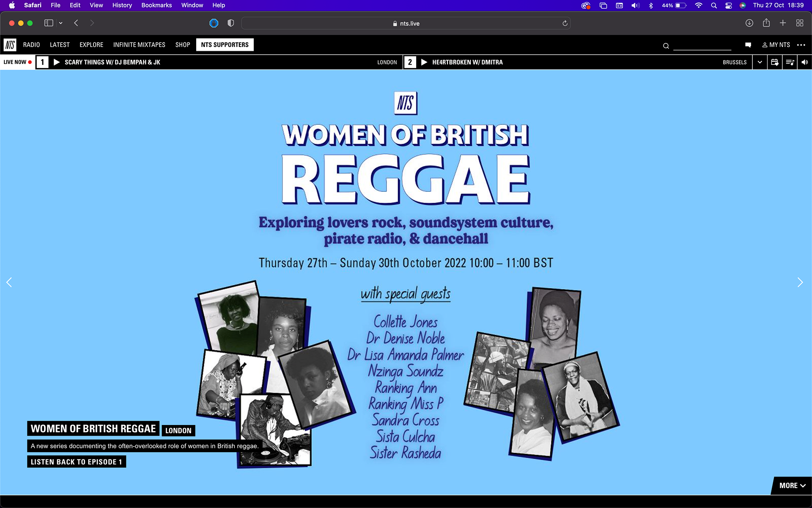812x508 pixels.
Task: Click Listen Back to Episode 1
Action: (x=77, y=462)
